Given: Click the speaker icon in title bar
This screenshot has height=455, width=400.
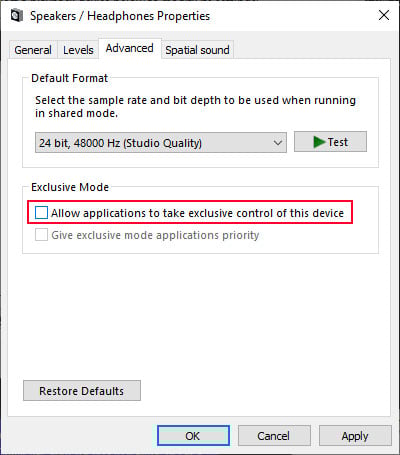Looking at the screenshot, I should pyautogui.click(x=17, y=16).
